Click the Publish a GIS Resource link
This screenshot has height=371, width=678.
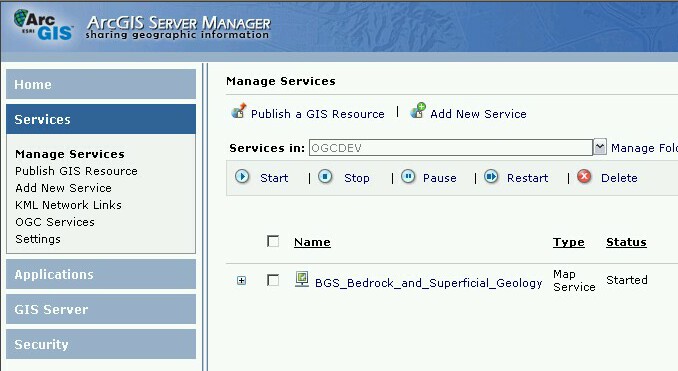[317, 114]
